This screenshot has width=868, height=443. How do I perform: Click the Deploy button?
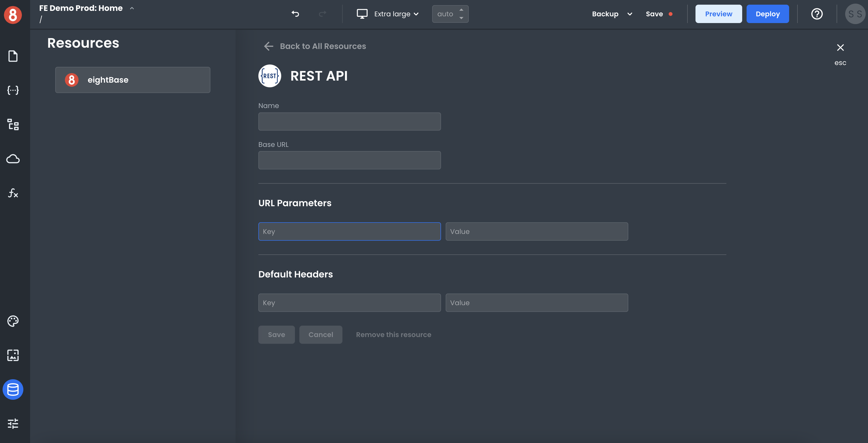768,14
